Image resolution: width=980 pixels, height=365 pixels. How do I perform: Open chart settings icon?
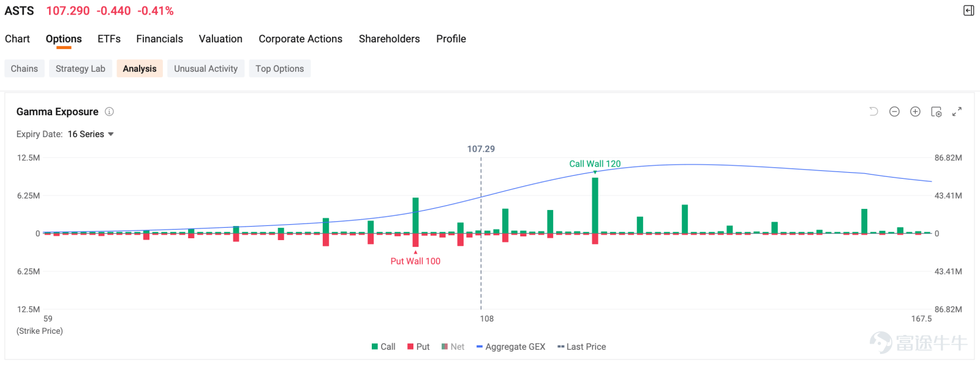(x=936, y=111)
